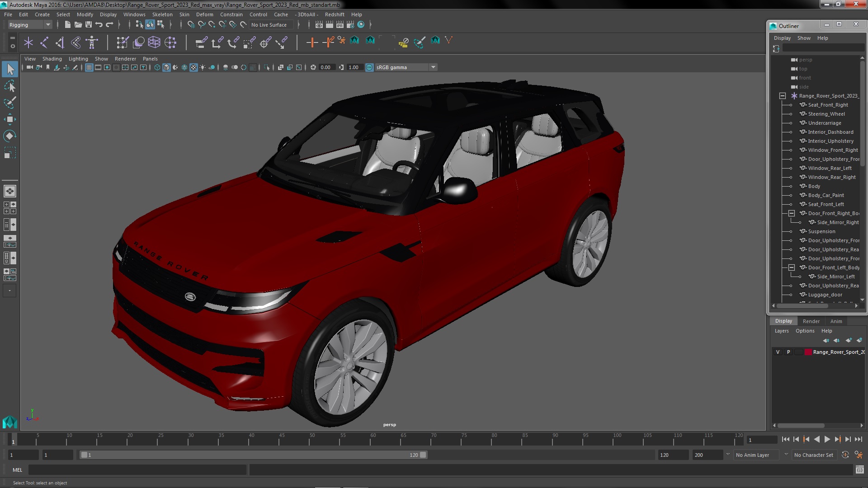The image size is (868, 488).
Task: Activate the Paint Selection tool
Action: point(10,103)
